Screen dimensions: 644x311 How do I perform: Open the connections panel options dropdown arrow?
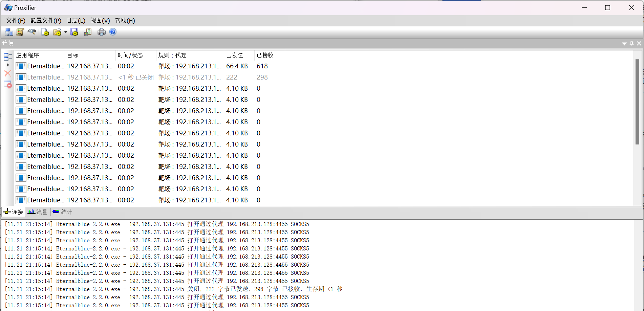click(624, 44)
